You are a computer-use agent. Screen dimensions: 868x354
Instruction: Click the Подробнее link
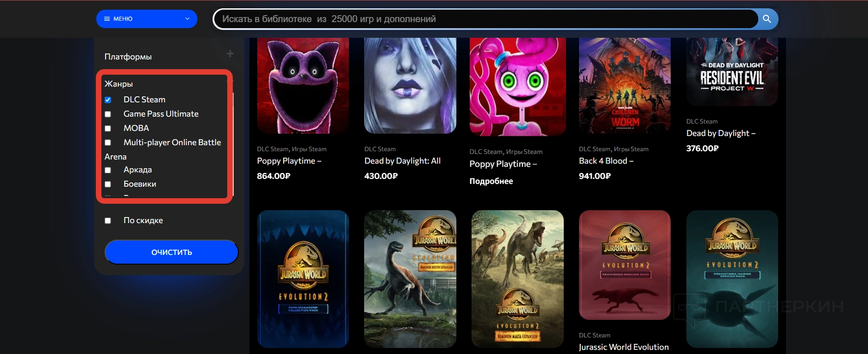[x=491, y=181]
